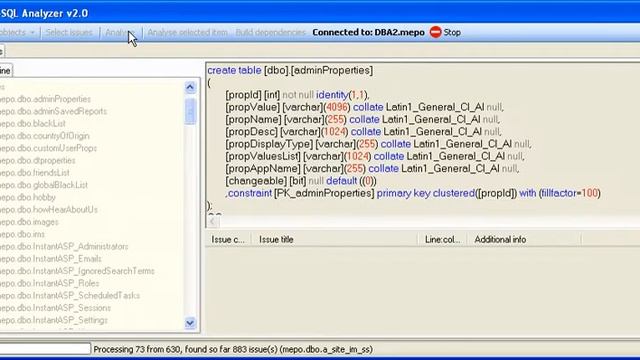Click the [propValuesList] code line
640x360 pixels.
coord(375,156)
